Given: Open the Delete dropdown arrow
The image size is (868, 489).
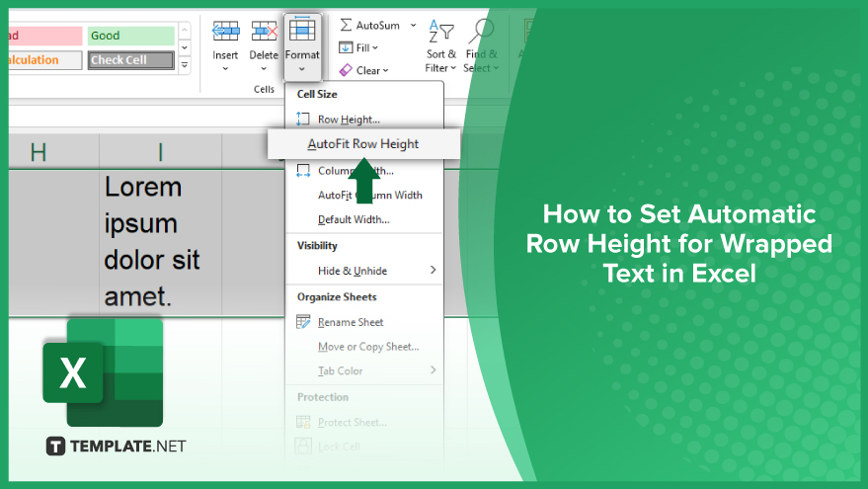Looking at the screenshot, I should pyautogui.click(x=264, y=69).
